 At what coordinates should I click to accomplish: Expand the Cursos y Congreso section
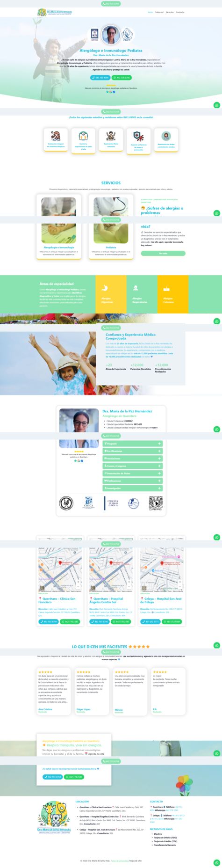pos(133,466)
